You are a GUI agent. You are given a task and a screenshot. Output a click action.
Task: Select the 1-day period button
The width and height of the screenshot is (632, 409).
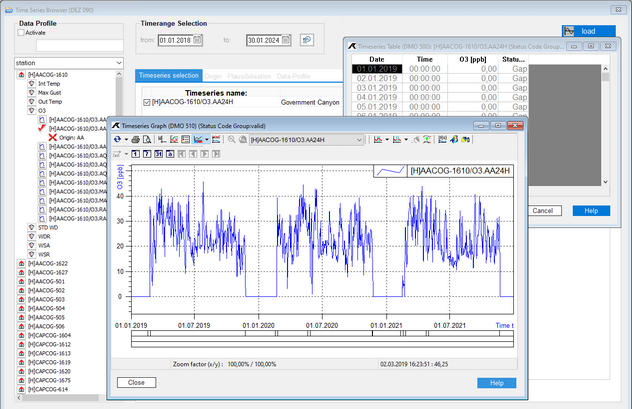[135, 154]
